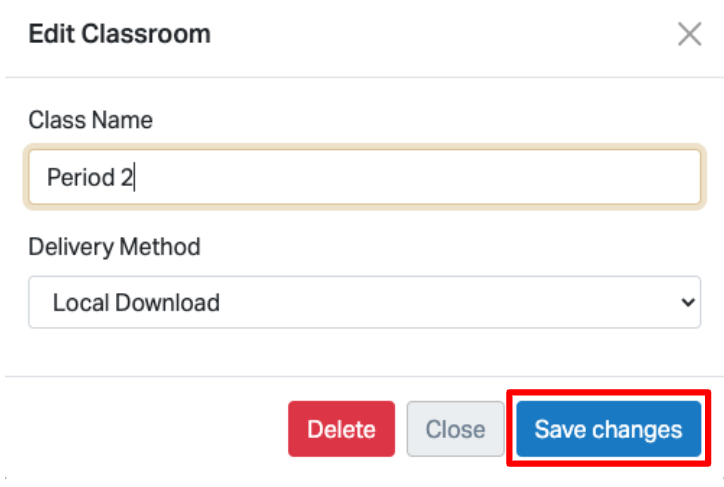Save changes to the classroom
The width and height of the screenshot is (724, 487).
(x=608, y=430)
